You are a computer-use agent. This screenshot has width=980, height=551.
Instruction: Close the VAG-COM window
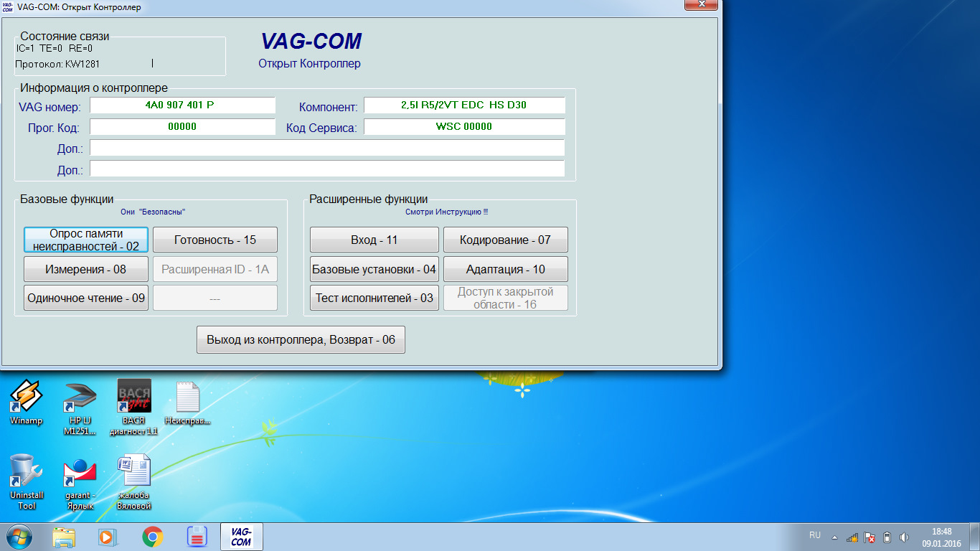point(701,5)
